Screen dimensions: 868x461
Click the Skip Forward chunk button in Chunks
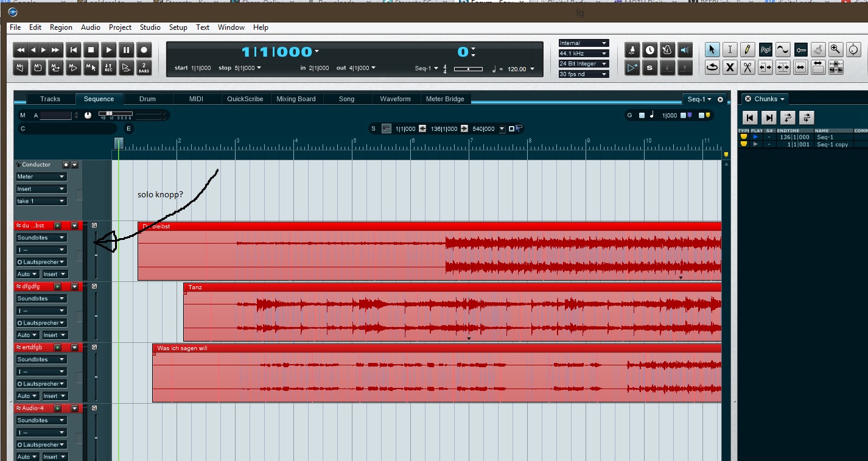(769, 118)
